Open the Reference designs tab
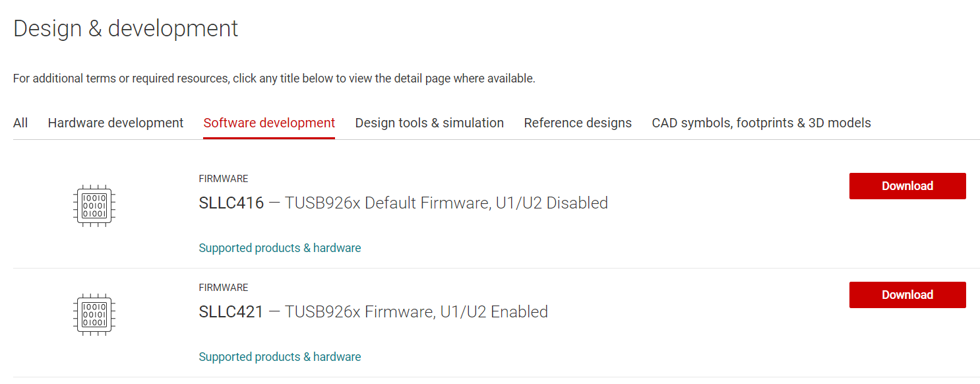This screenshot has width=980, height=384. point(578,123)
